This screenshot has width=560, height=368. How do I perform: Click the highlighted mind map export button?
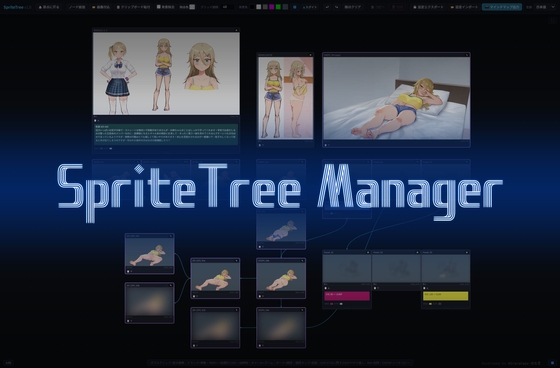pos(502,7)
